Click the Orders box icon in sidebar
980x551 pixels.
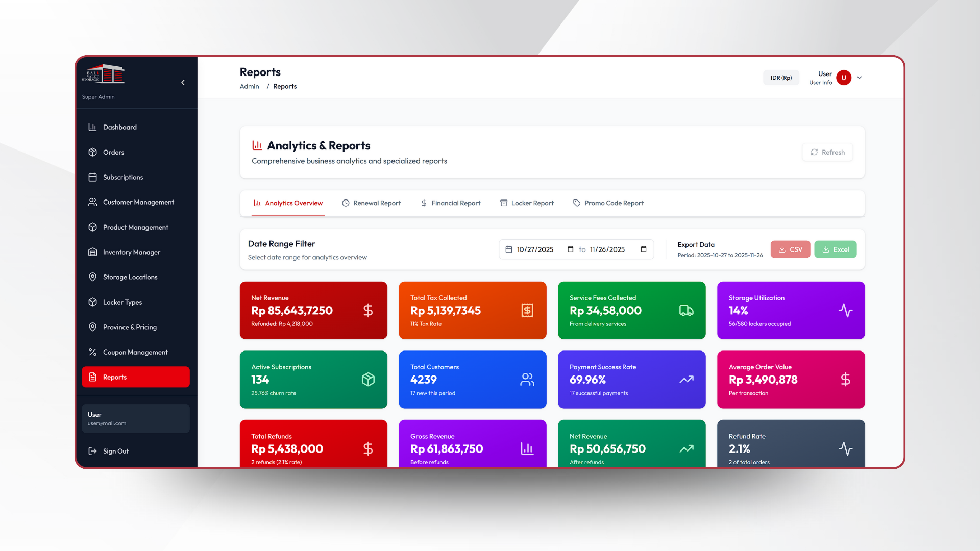click(x=92, y=152)
